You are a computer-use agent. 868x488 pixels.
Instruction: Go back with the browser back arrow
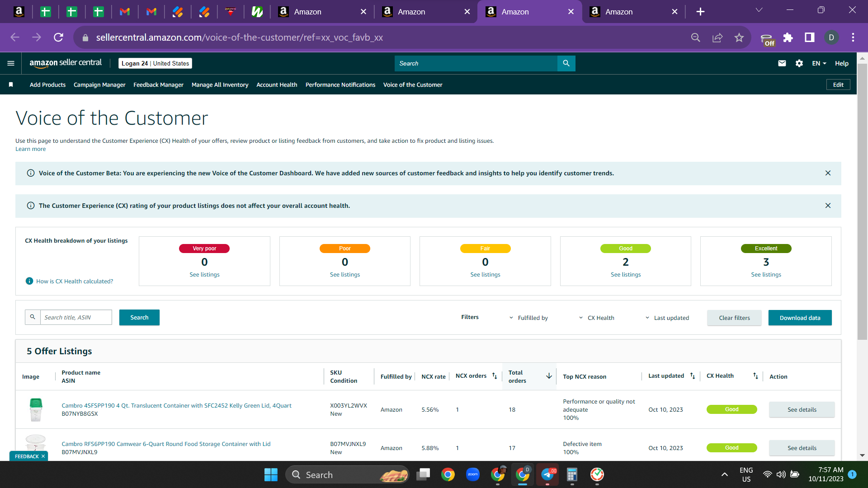[15, 38]
